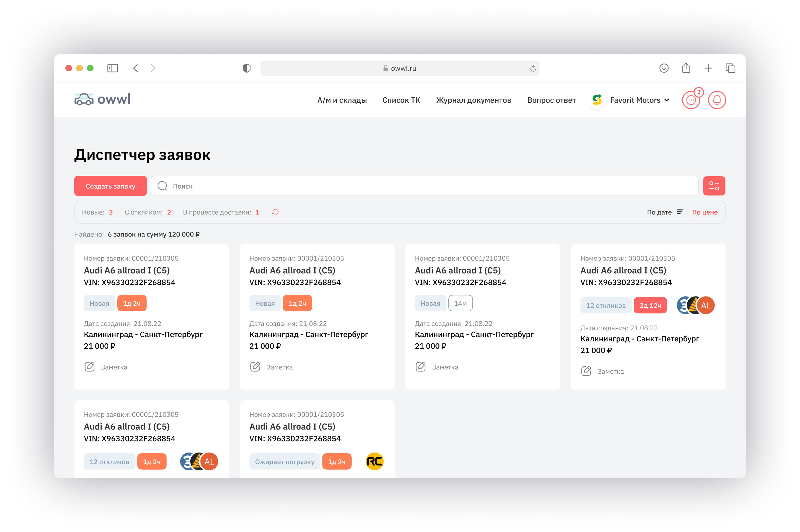Image resolution: width=800 pixels, height=532 pixels.
Task: Open a new tab with the plus icon
Action: [708, 68]
